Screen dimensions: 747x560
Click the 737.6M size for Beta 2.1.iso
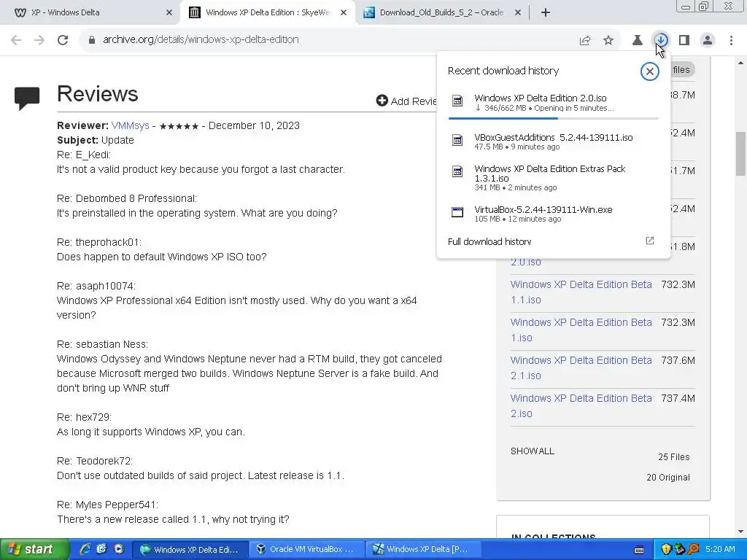678,360
